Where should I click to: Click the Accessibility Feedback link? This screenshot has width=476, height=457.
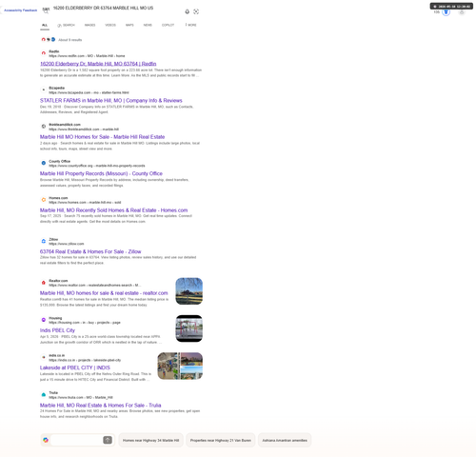20,10
